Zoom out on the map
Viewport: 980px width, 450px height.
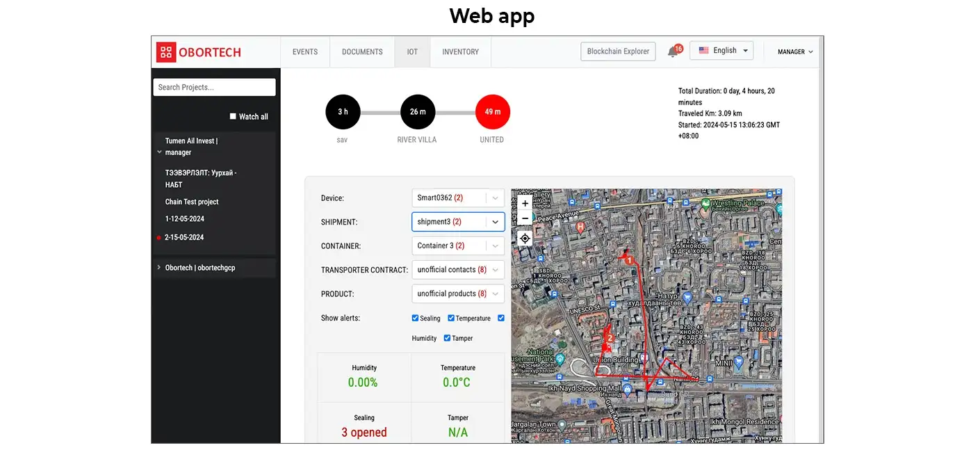tap(525, 218)
